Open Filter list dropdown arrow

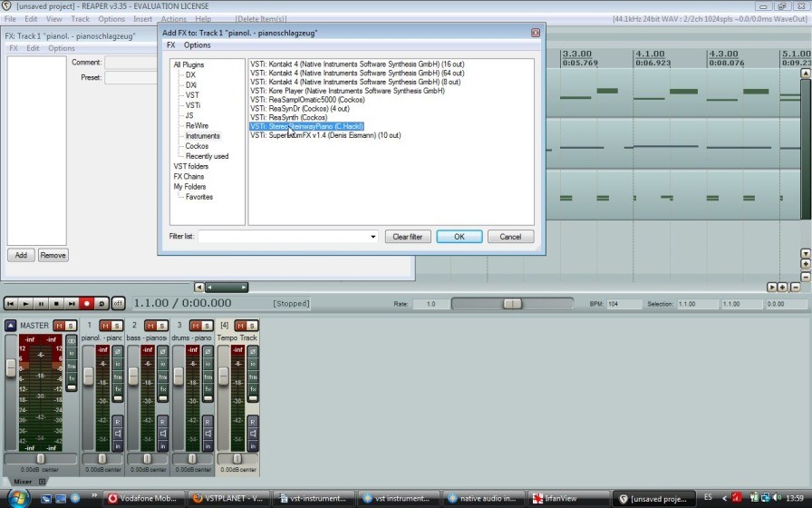[x=372, y=237]
